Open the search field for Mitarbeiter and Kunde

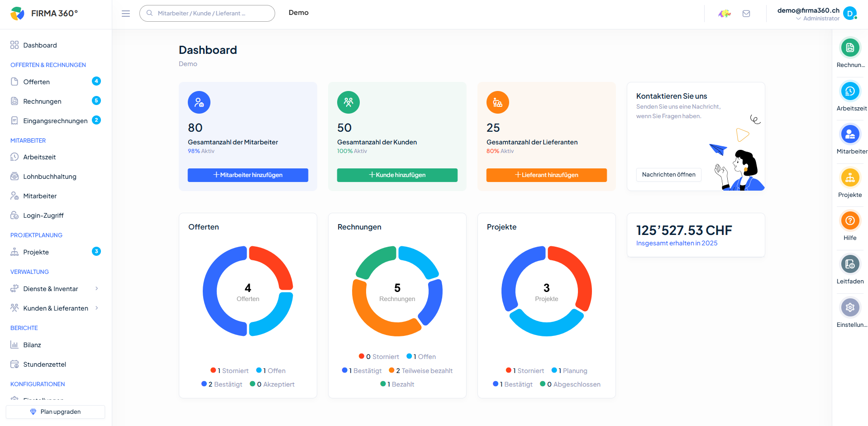206,13
